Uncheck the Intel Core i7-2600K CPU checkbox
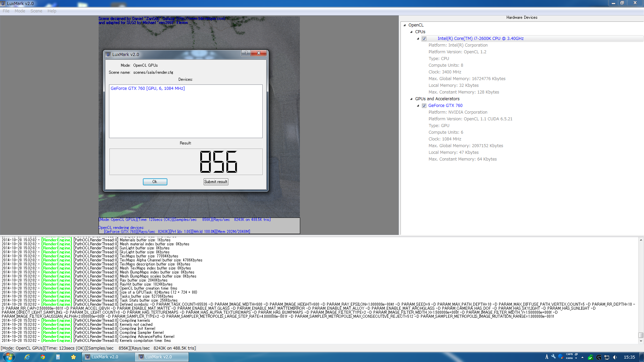 tap(424, 39)
